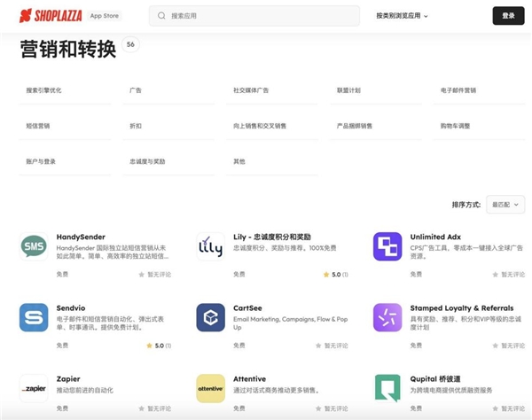The image size is (532, 420).
Task: Click Attentive description 通过对话式商务推动更多销售
Action: [276, 390]
